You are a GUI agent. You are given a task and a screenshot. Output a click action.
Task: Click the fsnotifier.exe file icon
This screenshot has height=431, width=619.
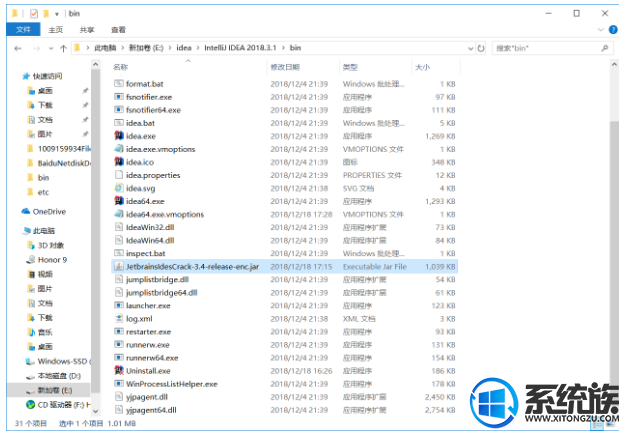119,97
